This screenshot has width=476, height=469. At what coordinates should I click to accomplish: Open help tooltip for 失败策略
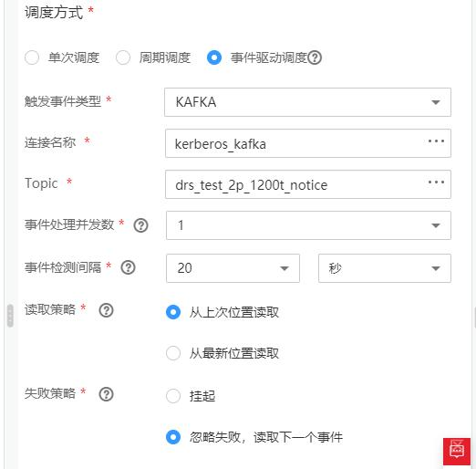click(106, 394)
